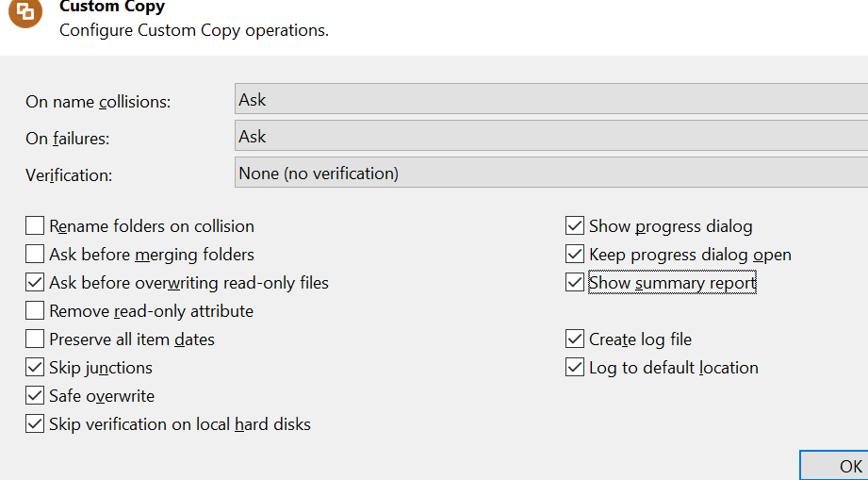Disable Show progress dialog

[x=575, y=226]
